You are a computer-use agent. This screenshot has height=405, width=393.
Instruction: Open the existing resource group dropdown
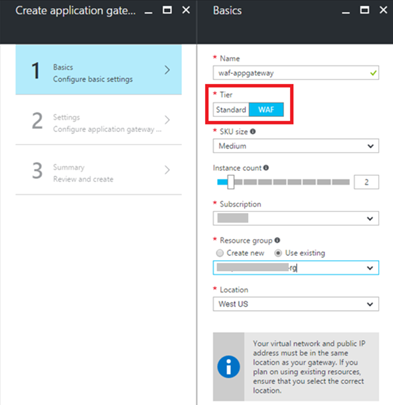[296, 268]
